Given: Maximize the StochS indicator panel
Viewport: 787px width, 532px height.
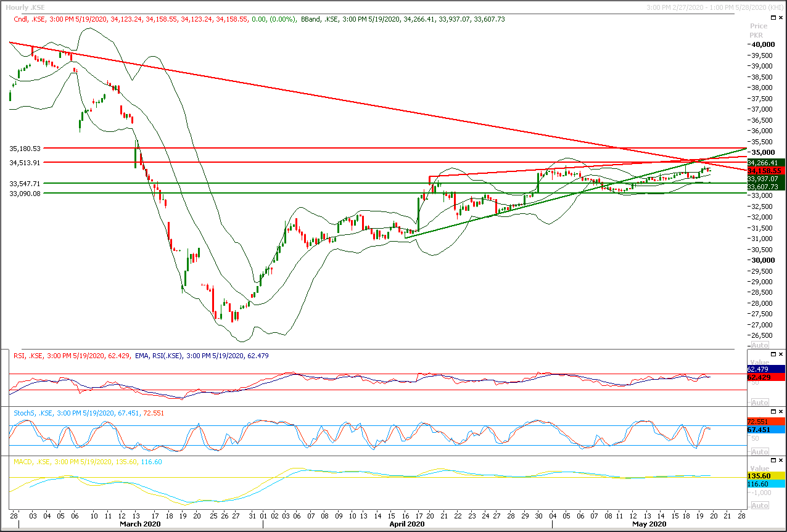Looking at the screenshot, I should (773, 411).
